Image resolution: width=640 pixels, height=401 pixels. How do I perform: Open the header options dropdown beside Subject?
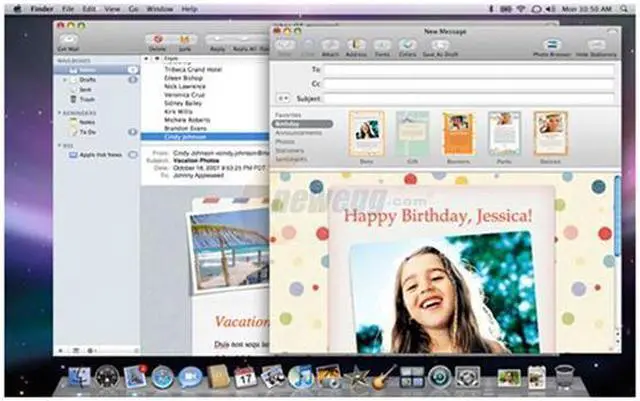click(x=283, y=98)
